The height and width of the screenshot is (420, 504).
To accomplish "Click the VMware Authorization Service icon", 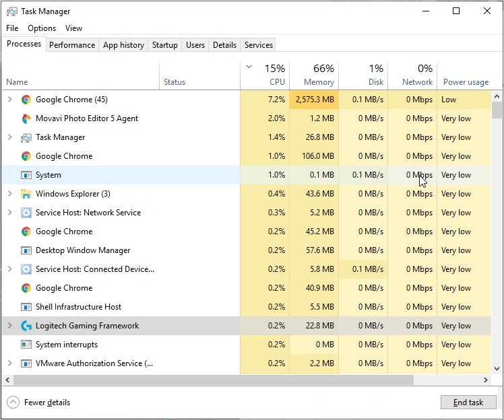I will click(26, 363).
